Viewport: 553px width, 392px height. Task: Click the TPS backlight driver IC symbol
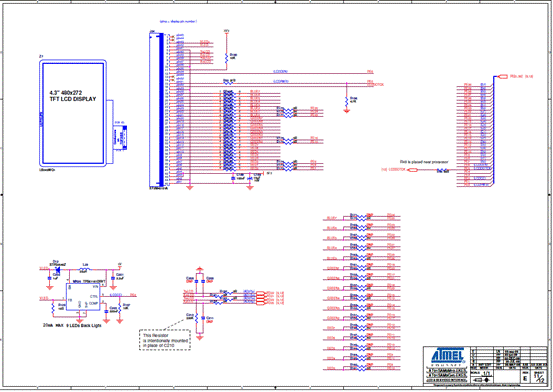(x=83, y=297)
